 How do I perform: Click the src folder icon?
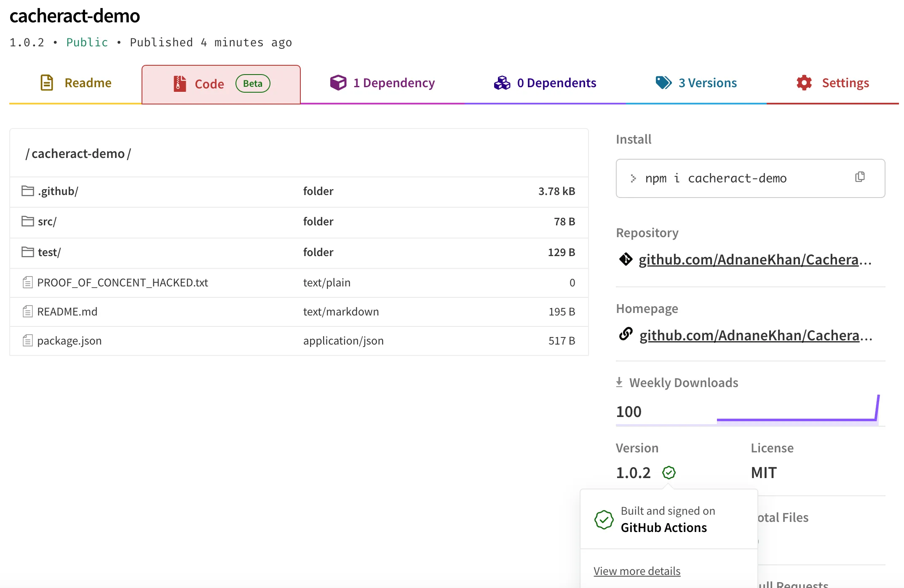[28, 222]
